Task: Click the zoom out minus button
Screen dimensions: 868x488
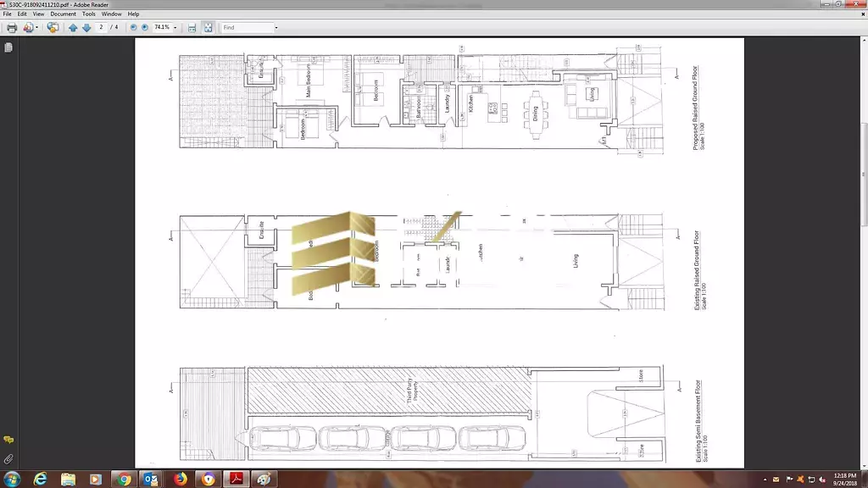Action: [134, 28]
